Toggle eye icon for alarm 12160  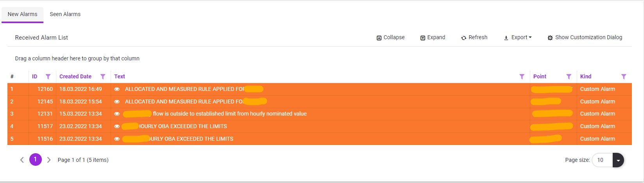coord(117,89)
